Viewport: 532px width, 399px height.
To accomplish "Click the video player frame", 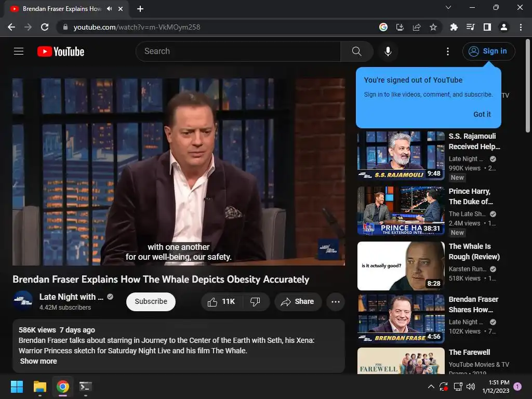I will [x=179, y=171].
